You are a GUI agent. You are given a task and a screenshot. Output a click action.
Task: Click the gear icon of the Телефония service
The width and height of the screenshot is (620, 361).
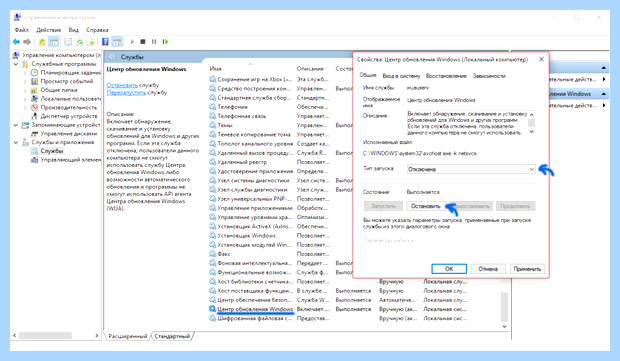point(212,107)
